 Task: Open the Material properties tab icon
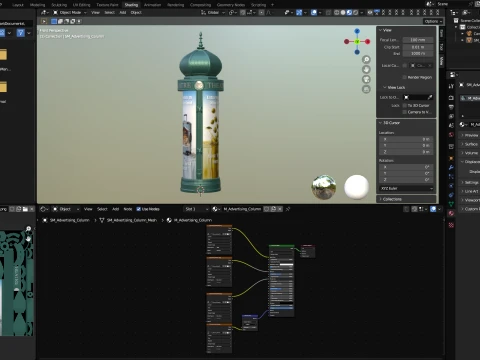[x=451, y=213]
